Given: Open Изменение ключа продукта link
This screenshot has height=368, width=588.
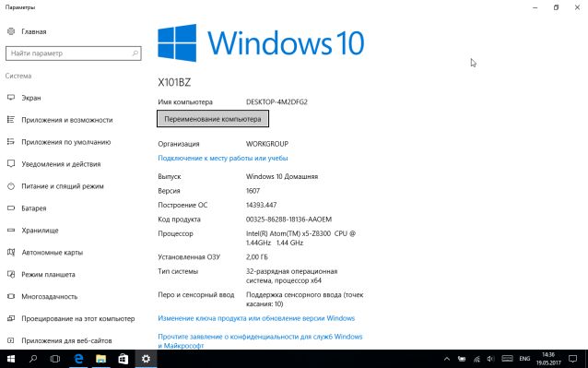Looking at the screenshot, I should (x=256, y=318).
